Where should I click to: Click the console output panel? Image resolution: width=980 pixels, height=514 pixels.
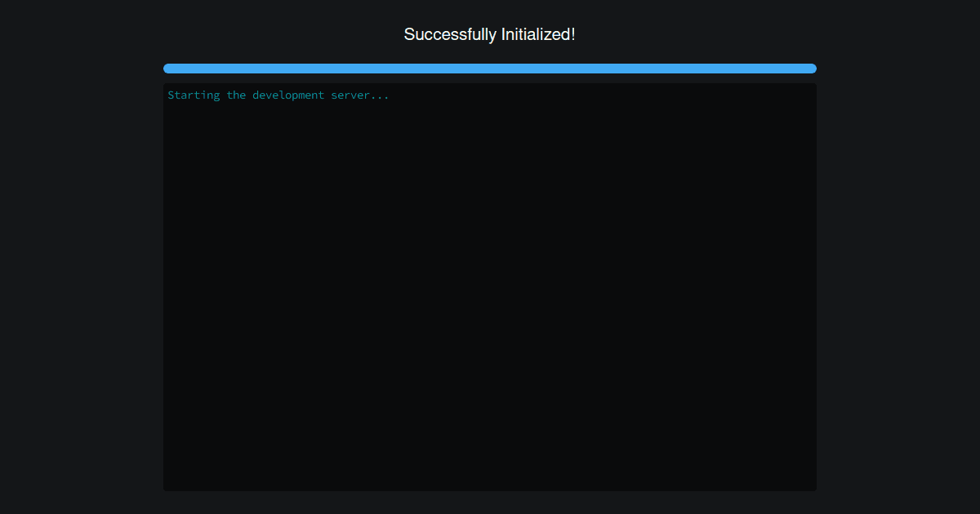(490, 286)
